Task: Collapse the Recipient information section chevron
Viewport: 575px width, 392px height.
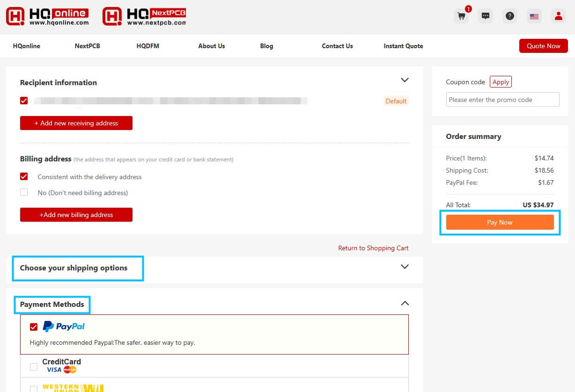Action: pos(405,80)
